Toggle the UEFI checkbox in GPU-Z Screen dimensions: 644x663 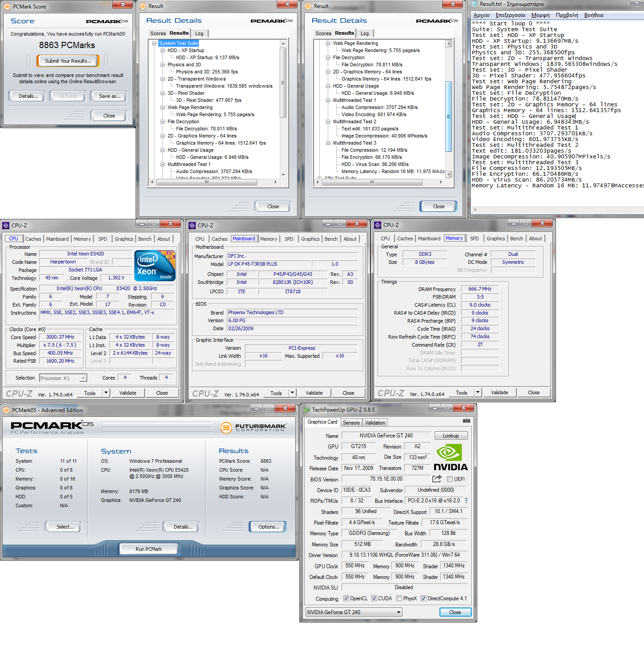point(450,479)
